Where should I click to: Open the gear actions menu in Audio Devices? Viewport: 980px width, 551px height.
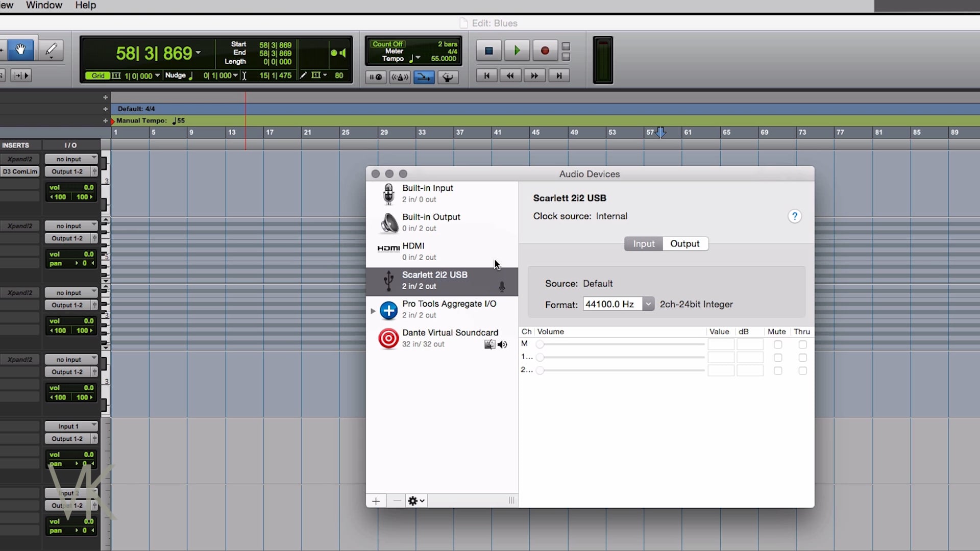coord(416,501)
